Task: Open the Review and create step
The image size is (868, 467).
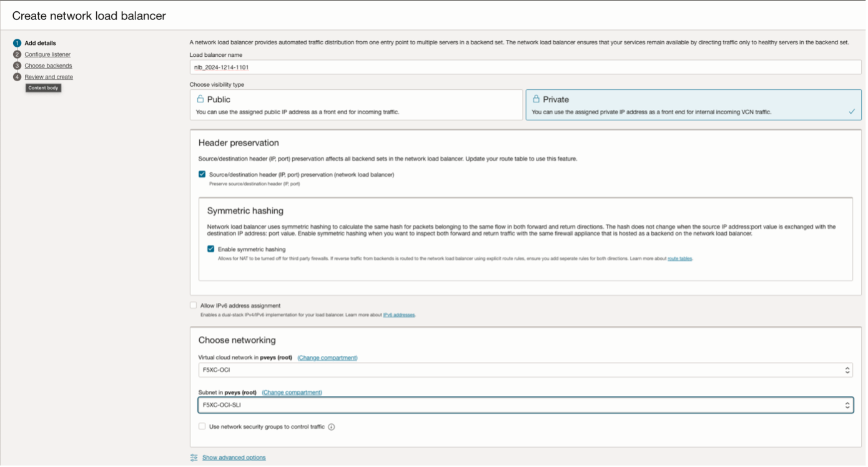Action: coord(49,77)
